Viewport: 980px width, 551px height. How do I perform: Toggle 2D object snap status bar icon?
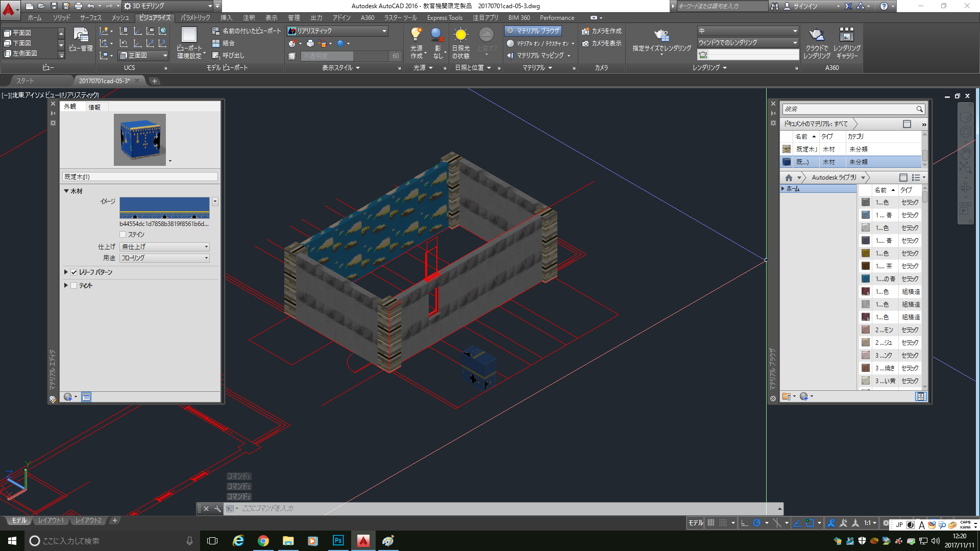pyautogui.click(x=810, y=523)
